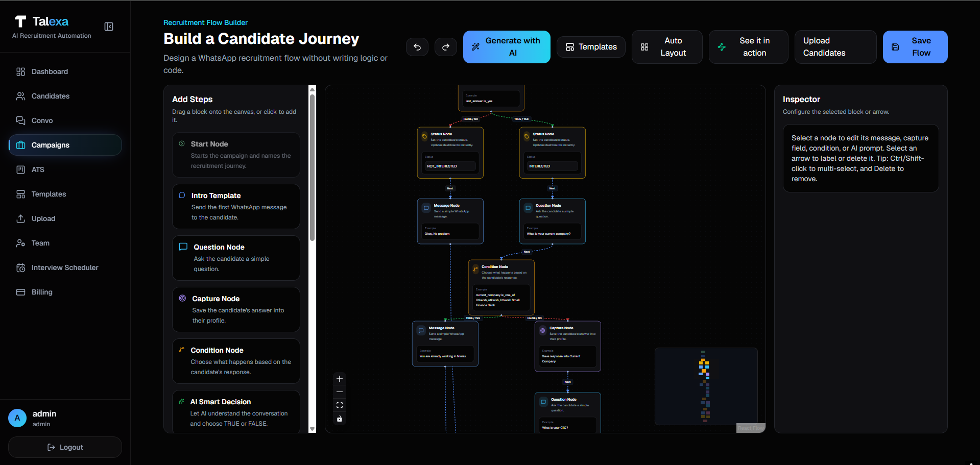Click the AI Smart Decision sparkle icon
980x465 pixels.
(x=181, y=402)
